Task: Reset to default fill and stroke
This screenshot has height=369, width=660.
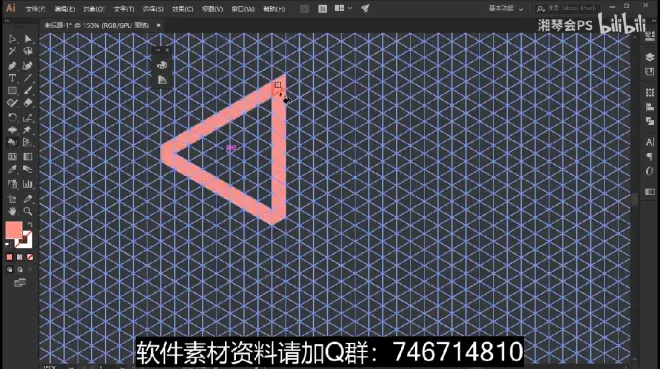Action: point(8,244)
